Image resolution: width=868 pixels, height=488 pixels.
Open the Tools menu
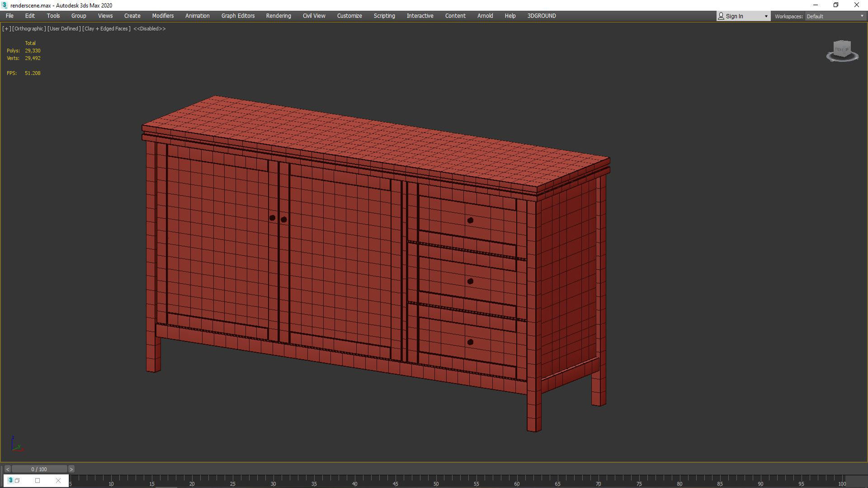click(x=53, y=16)
